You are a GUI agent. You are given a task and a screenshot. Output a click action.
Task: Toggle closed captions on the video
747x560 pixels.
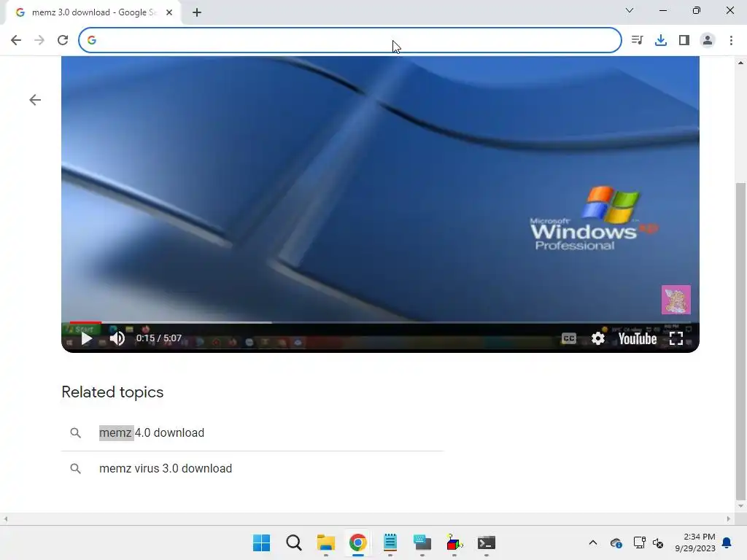(569, 338)
